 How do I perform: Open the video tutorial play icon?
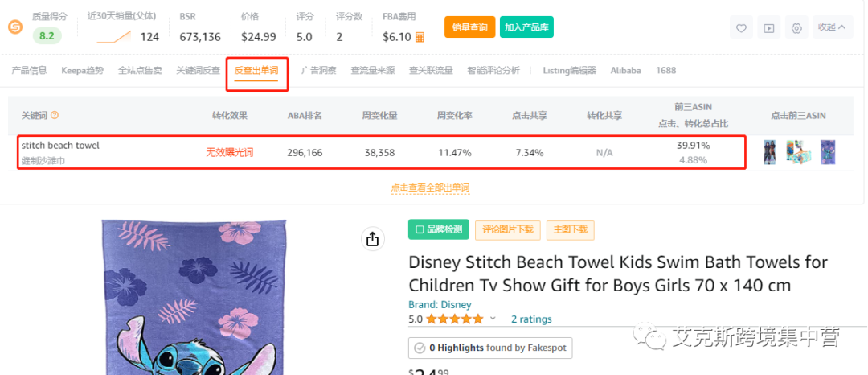[x=769, y=27]
